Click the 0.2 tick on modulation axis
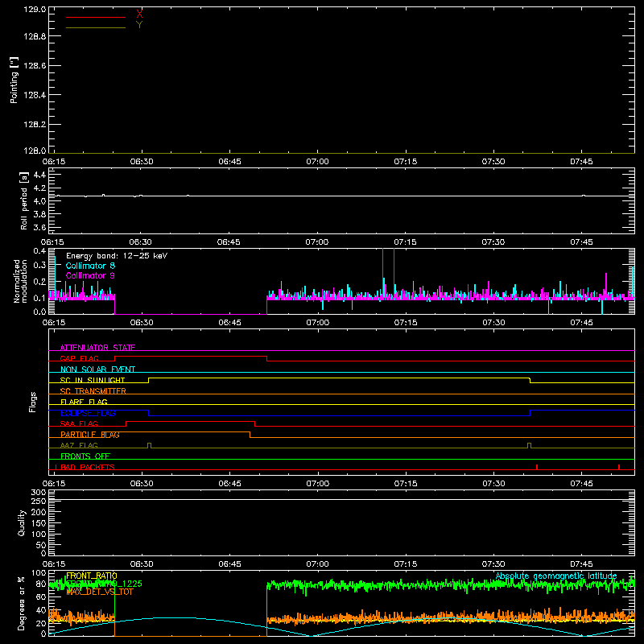 (x=39, y=282)
